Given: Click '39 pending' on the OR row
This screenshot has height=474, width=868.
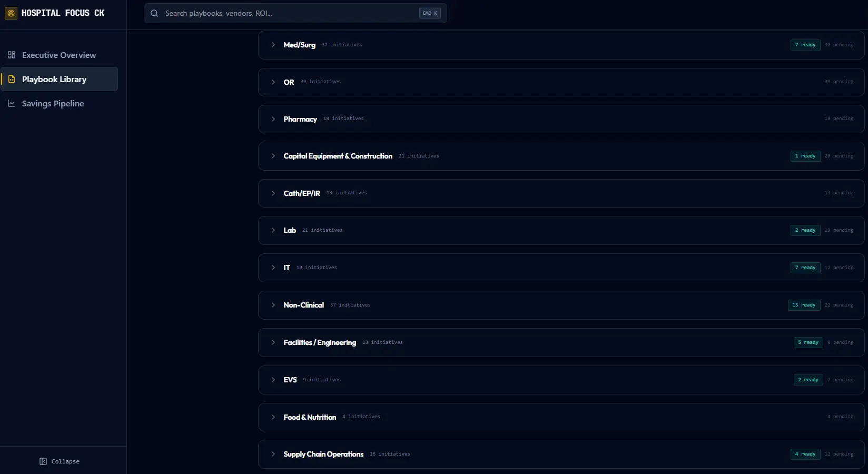Looking at the screenshot, I should tap(839, 82).
